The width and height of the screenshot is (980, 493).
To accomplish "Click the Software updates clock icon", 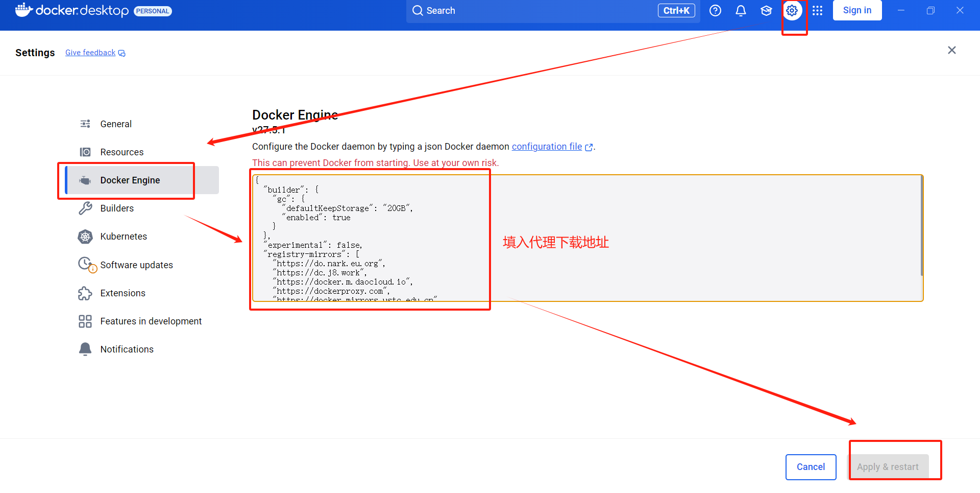I will (86, 265).
